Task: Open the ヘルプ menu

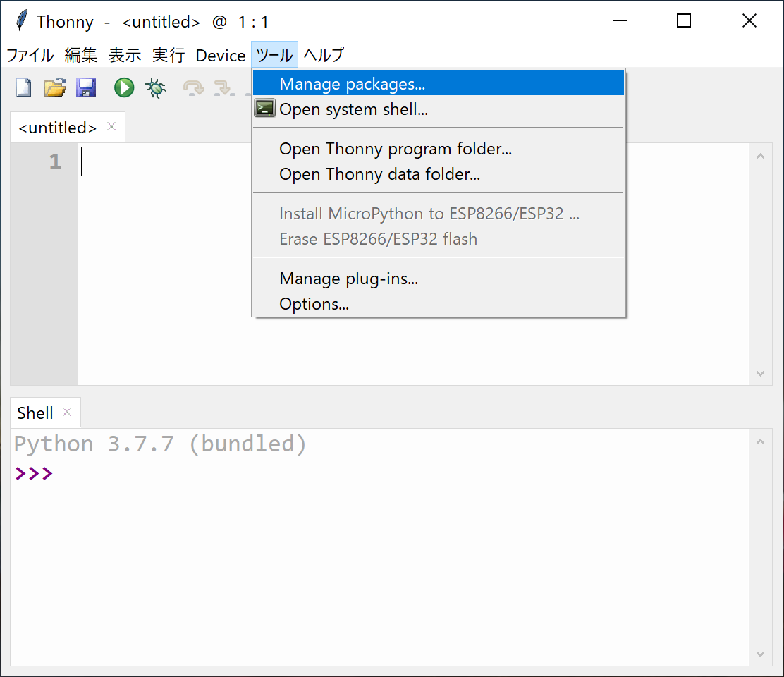Action: [324, 55]
